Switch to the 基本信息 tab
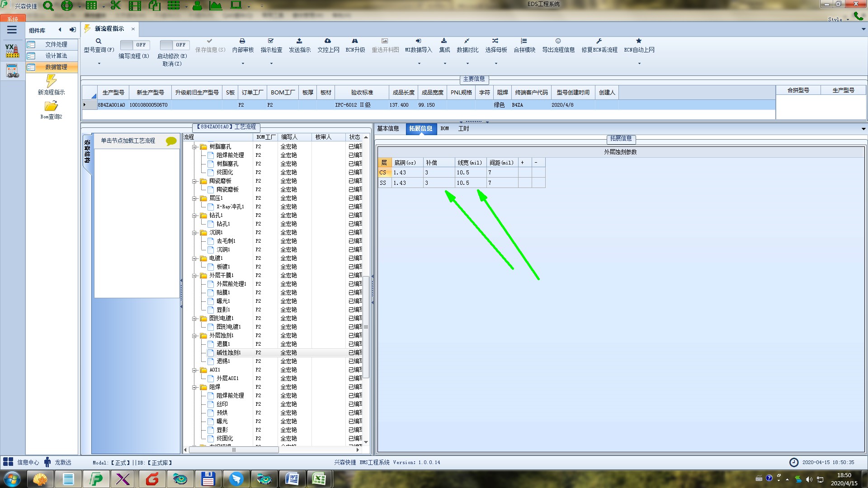Image resolution: width=868 pixels, height=488 pixels. [x=388, y=129]
